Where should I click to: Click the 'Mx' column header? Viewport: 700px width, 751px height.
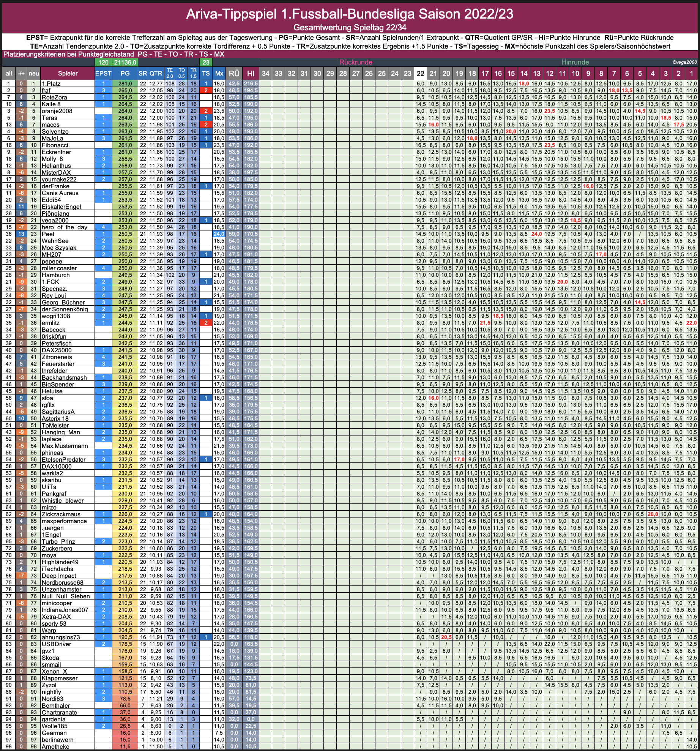219,74
